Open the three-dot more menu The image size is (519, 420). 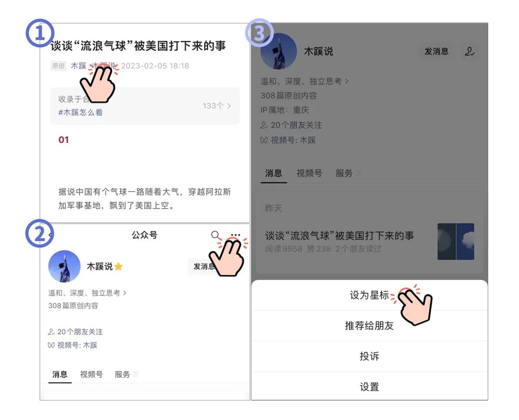coord(235,235)
